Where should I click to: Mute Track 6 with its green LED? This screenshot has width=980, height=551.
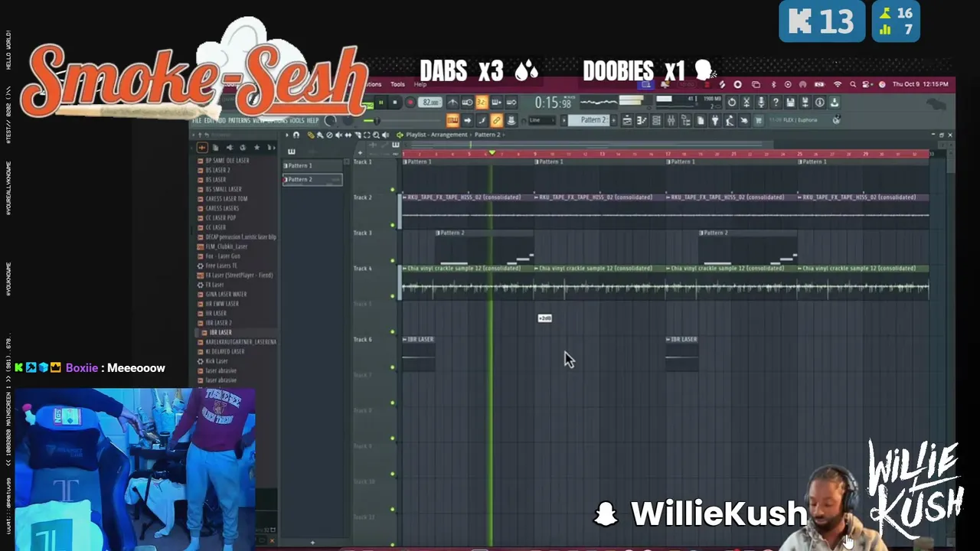(x=393, y=367)
